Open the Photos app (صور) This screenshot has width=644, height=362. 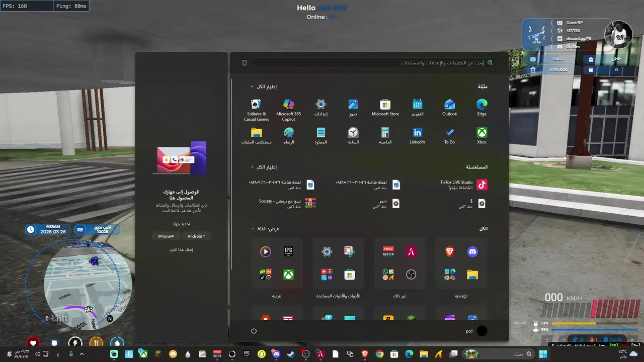[x=353, y=107]
